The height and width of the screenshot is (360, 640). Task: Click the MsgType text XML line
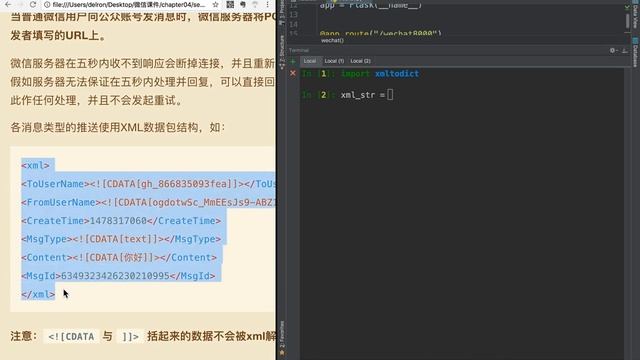tap(121, 239)
